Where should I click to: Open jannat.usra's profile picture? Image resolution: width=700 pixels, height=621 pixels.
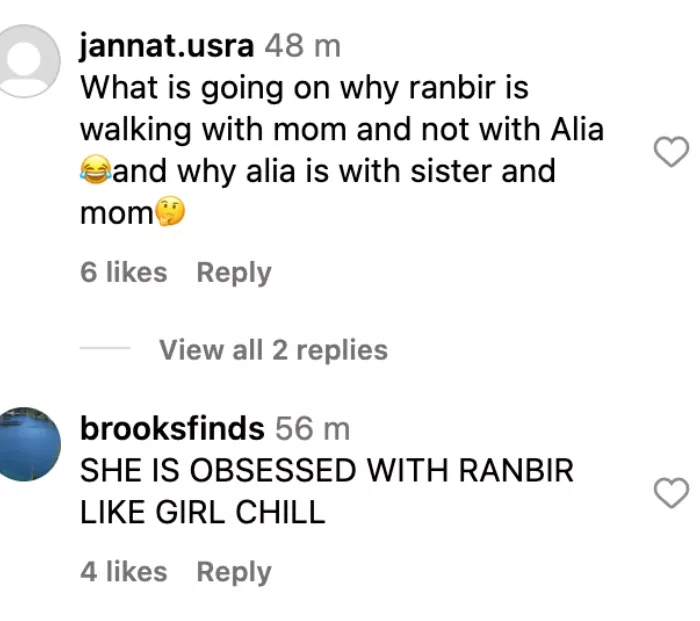pos(30,62)
